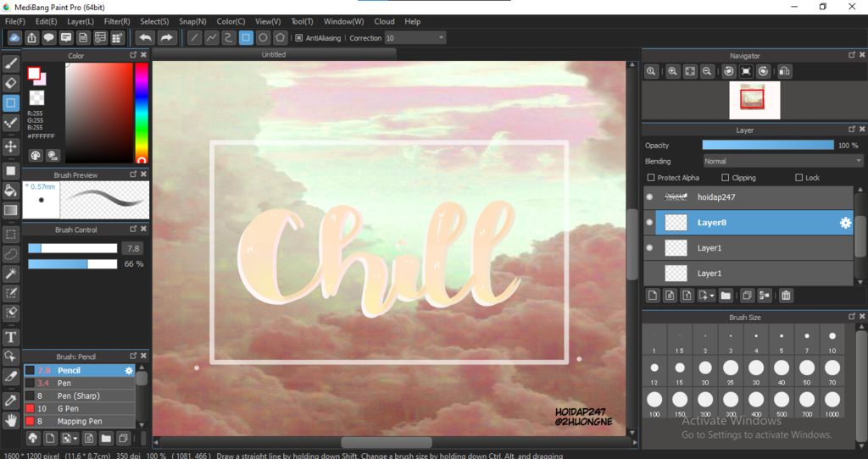Hide the hoidap247 layer
Screen dimensions: 868x459
click(x=650, y=196)
